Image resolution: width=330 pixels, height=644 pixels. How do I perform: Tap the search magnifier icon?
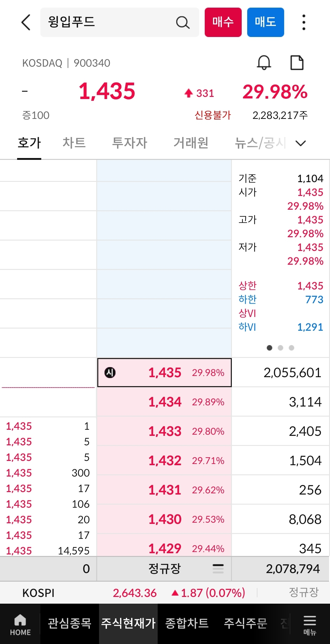[x=183, y=22]
